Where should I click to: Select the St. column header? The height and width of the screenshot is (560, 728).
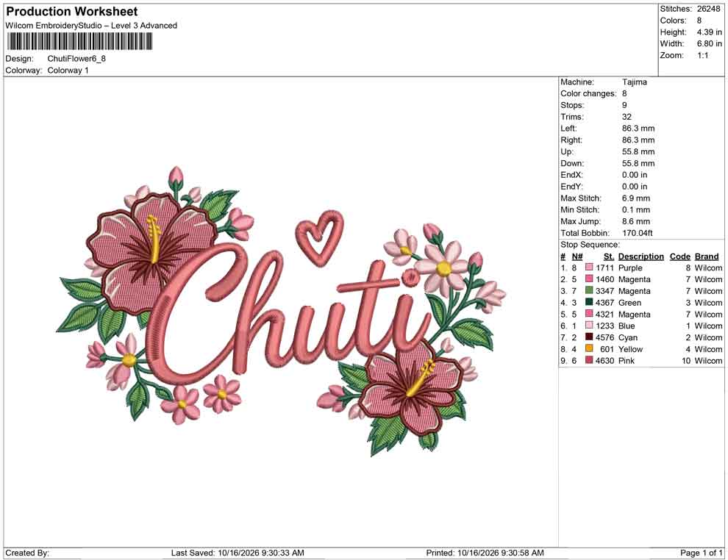coord(609,256)
